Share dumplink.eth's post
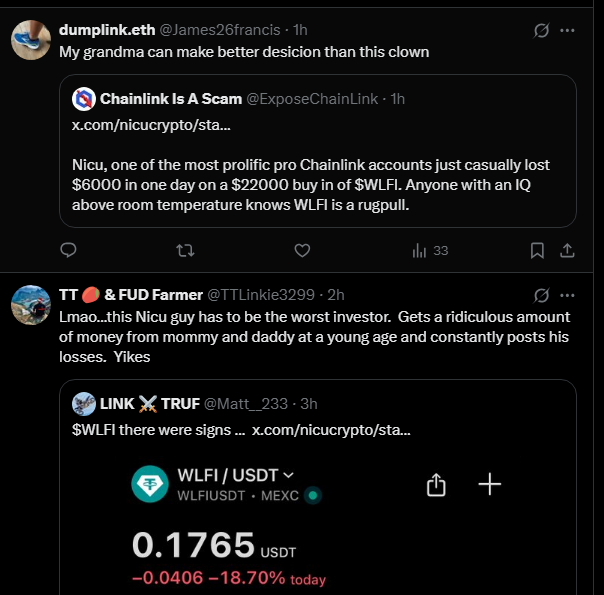Screen dimensions: 604x595 566,250
